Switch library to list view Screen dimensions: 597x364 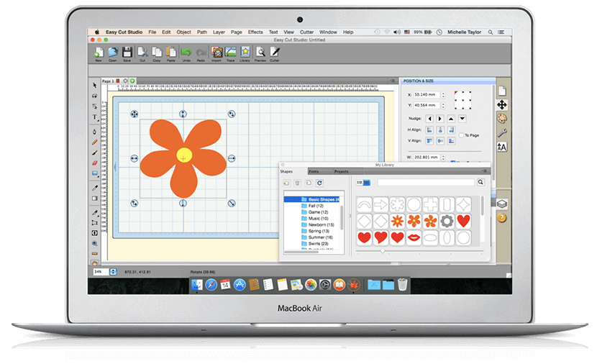(x=360, y=183)
